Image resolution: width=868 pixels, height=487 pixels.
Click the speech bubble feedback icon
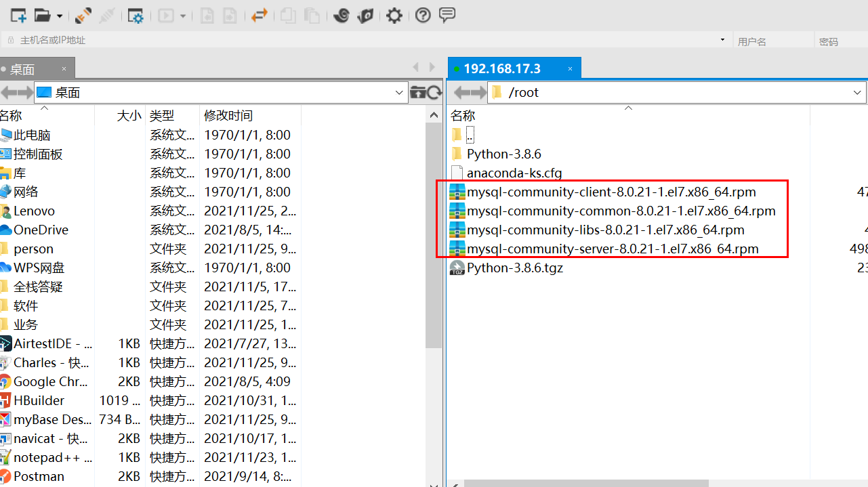(447, 15)
